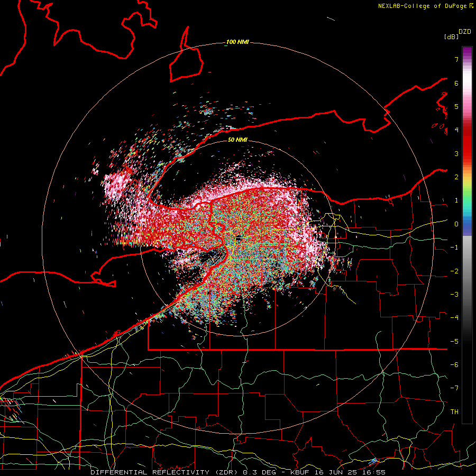Viewport: 476px width, 476px height.
Task: Click the 7 value on color scale
Action: 456,59
